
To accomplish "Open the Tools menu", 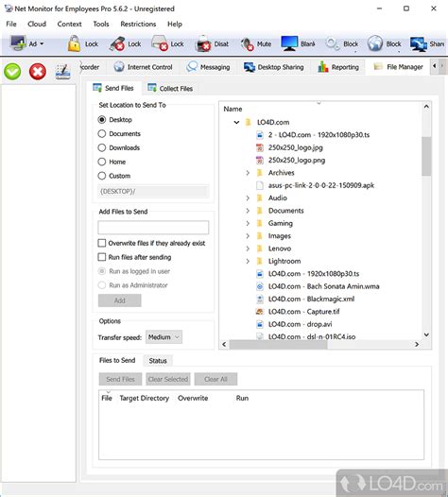I will [101, 24].
